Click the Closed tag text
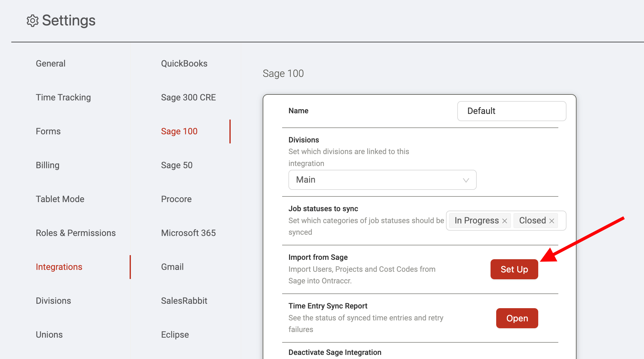Image resolution: width=644 pixels, height=359 pixels. coord(532,221)
